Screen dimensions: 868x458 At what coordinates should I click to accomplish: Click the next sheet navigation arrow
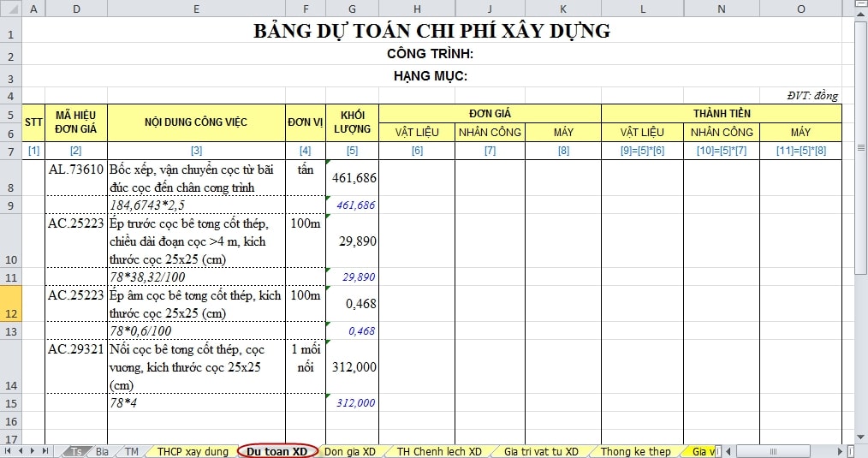(x=33, y=450)
